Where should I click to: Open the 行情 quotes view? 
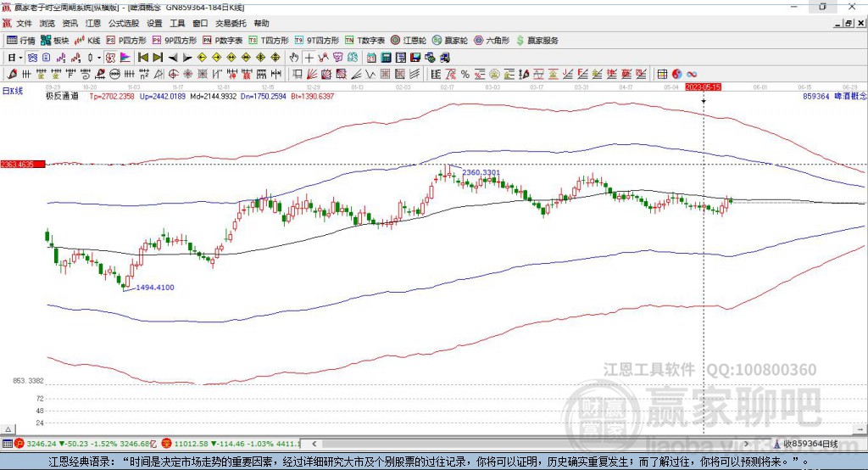click(x=21, y=41)
